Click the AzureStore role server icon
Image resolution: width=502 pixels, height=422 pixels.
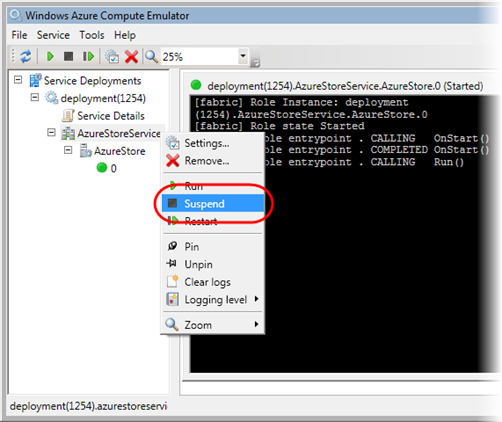[85, 151]
